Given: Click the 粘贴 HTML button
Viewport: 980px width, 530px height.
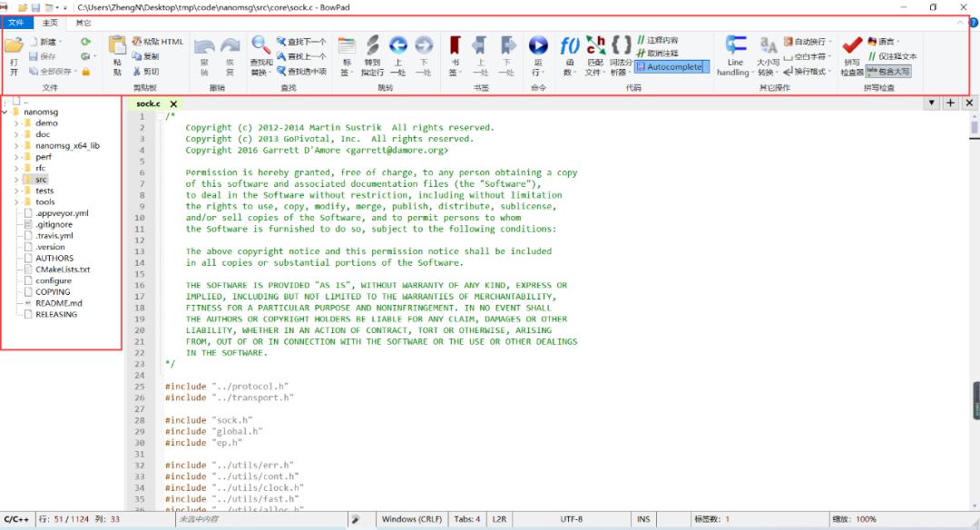Looking at the screenshot, I should 158,42.
